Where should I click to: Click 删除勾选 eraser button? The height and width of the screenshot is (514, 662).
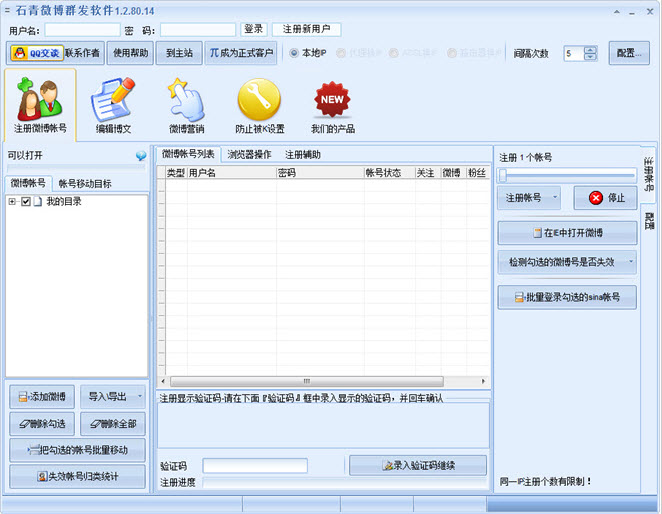42,424
